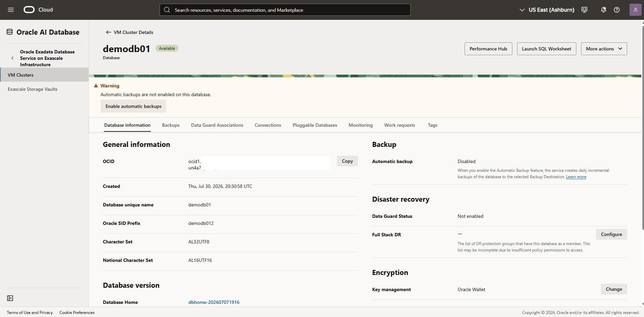This screenshot has width=644, height=317.
Task: Change key management encryption
Action: tap(614, 289)
